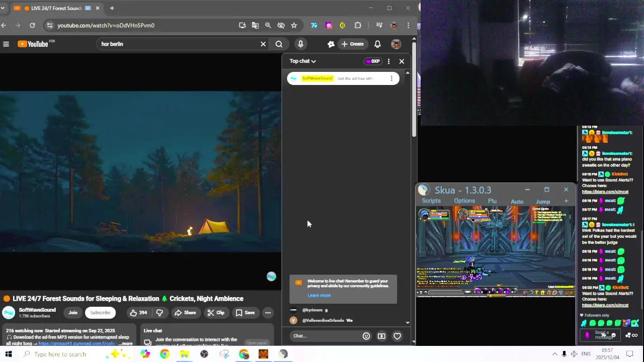Open pinned SoftWaveSound message options
This screenshot has width=644, height=362.
[391, 78]
